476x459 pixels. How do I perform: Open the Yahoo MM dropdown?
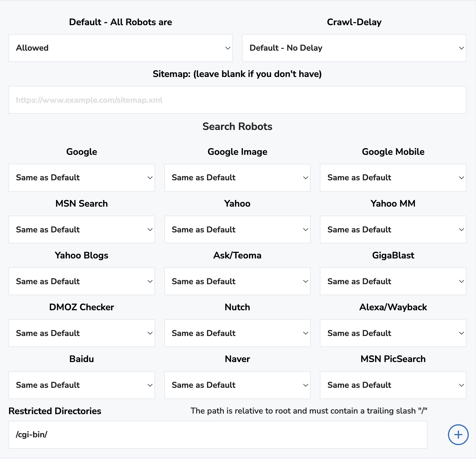(393, 229)
